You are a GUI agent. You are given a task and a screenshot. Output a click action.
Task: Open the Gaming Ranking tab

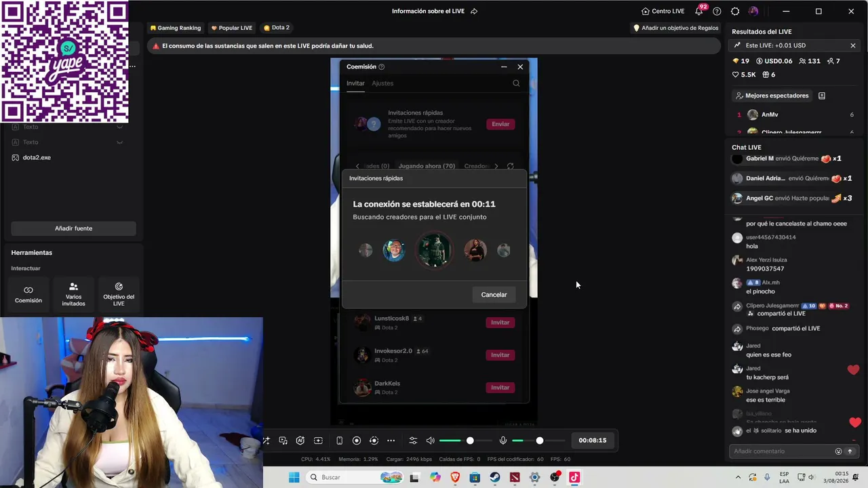point(176,28)
